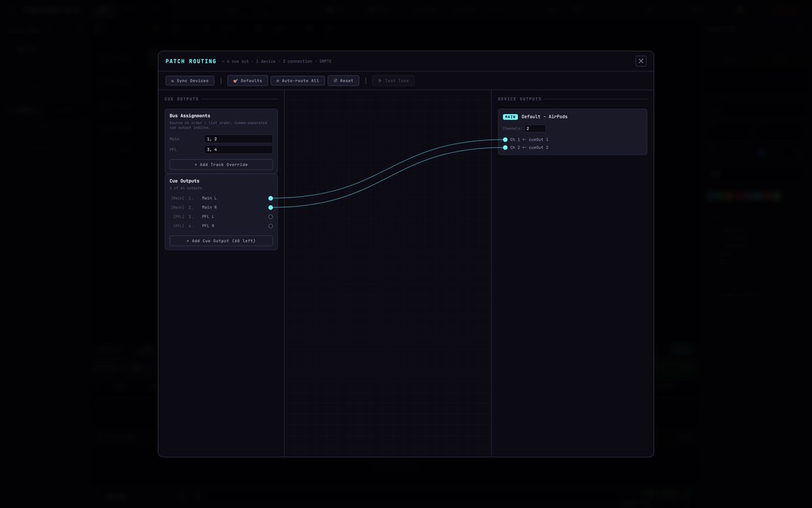812x508 pixels.
Task: Click the Default - AirPods device name
Action: 545,117
